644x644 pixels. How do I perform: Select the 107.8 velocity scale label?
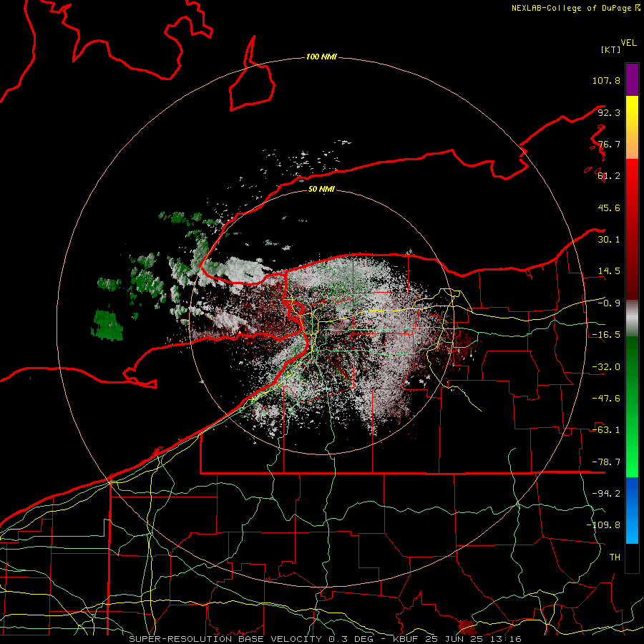pos(606,80)
